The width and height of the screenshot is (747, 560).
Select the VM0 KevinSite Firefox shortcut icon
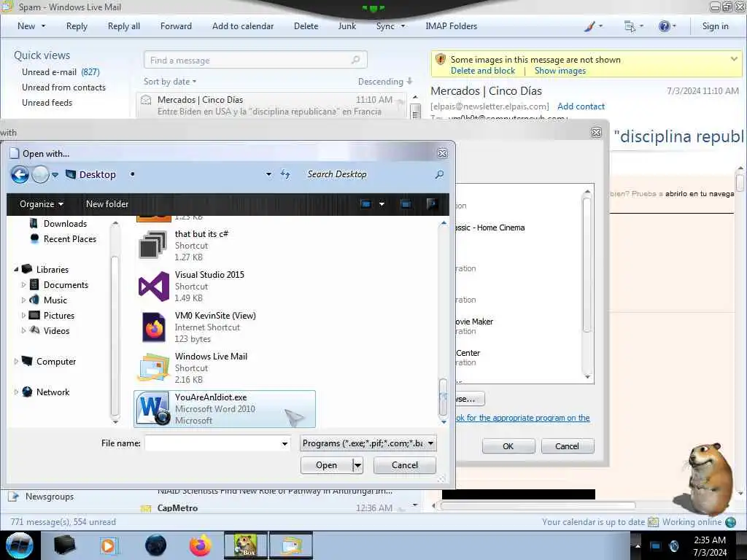coord(153,327)
